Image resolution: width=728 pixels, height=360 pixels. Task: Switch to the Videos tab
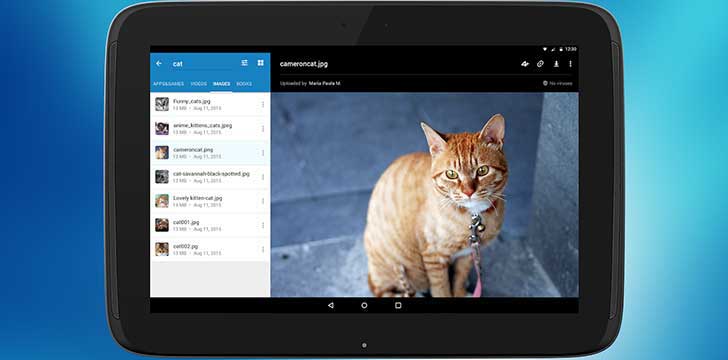[199, 84]
